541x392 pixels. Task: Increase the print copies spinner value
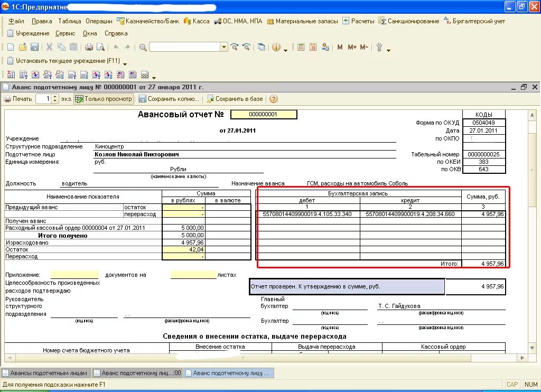[x=55, y=97]
